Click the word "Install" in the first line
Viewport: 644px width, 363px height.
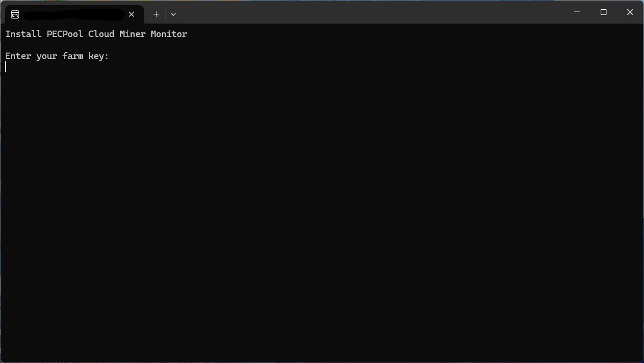click(x=23, y=34)
